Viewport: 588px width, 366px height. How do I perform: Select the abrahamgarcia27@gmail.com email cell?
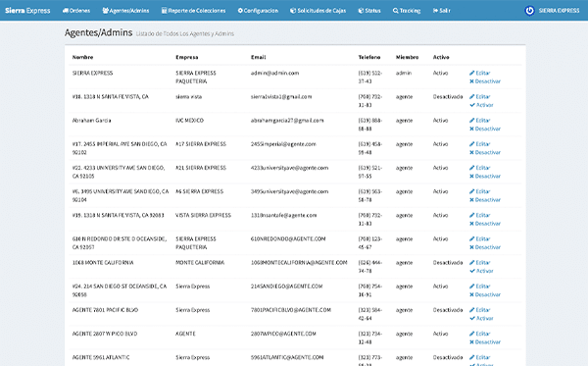[287, 120]
